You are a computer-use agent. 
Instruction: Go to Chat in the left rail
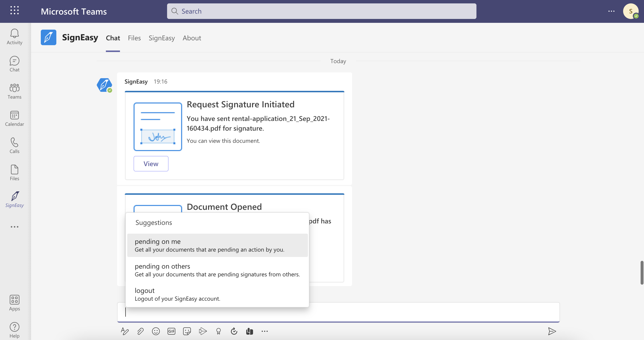(x=15, y=64)
